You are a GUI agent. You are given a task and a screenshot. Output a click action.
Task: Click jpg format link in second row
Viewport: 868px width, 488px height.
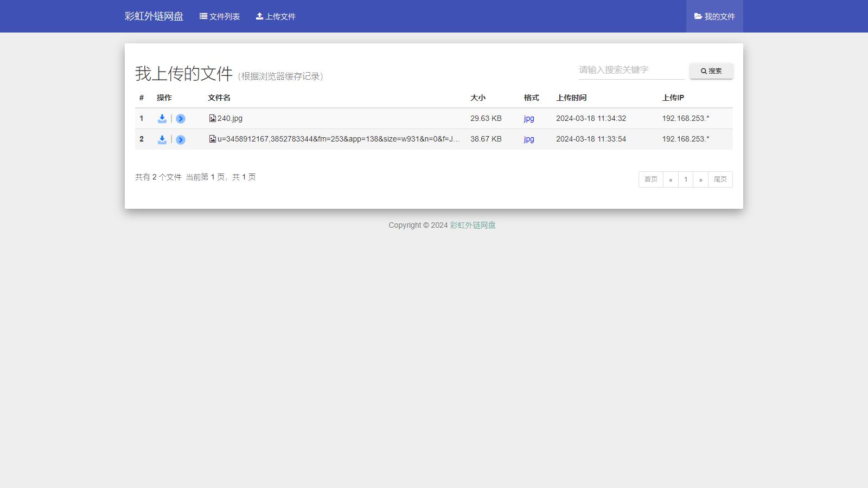(x=529, y=139)
